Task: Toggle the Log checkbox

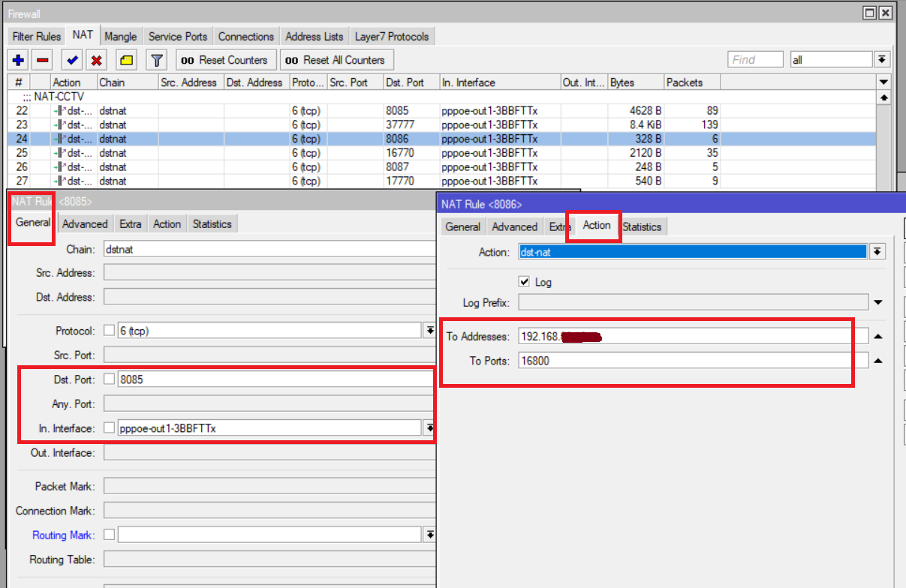Action: click(525, 282)
